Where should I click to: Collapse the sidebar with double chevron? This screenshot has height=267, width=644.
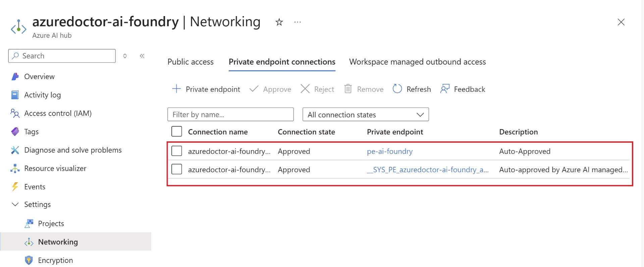[142, 56]
